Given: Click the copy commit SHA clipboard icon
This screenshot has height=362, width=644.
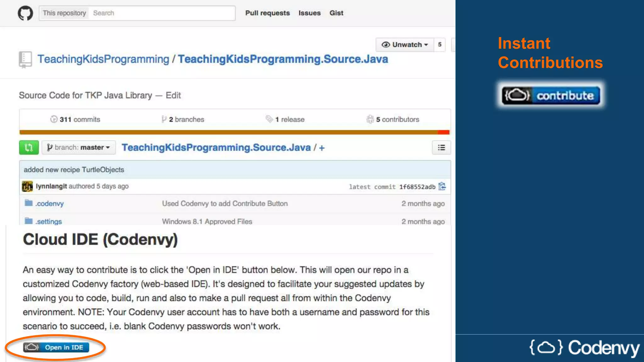Looking at the screenshot, I should coord(442,186).
